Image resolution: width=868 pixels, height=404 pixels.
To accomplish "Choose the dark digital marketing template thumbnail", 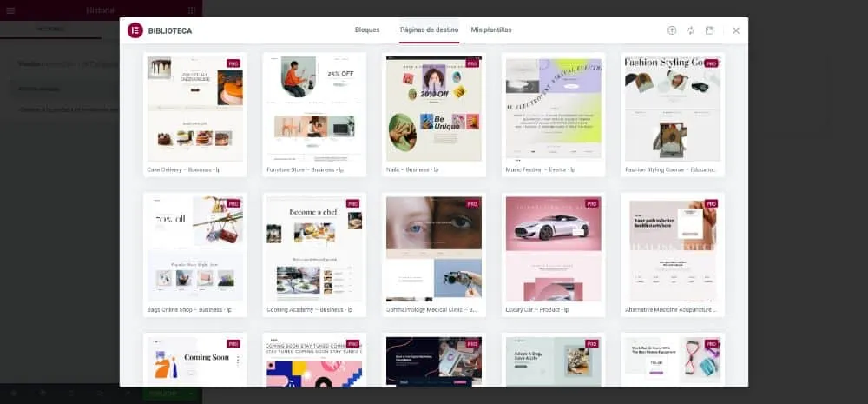I will (434, 361).
